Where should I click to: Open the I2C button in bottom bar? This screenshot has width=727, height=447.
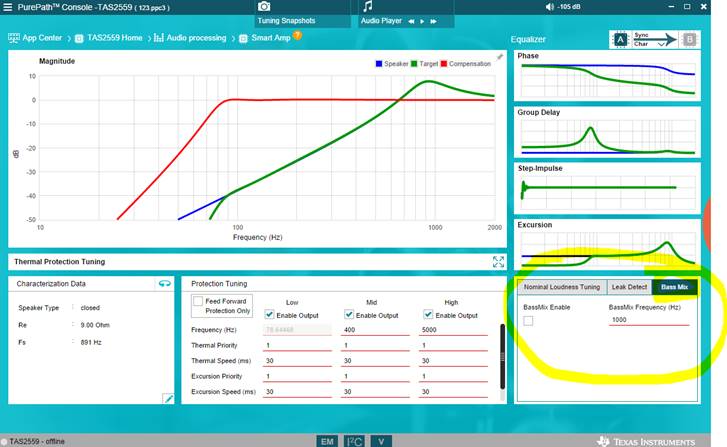click(x=354, y=441)
